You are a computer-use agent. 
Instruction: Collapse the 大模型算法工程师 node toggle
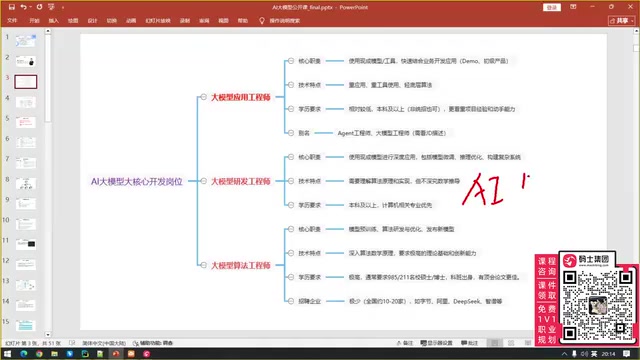[203, 265]
